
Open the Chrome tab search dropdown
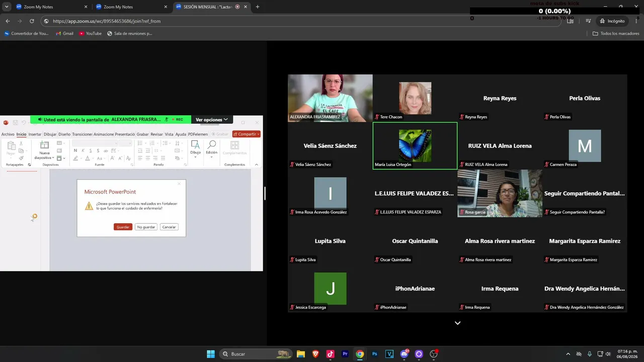coord(7,7)
